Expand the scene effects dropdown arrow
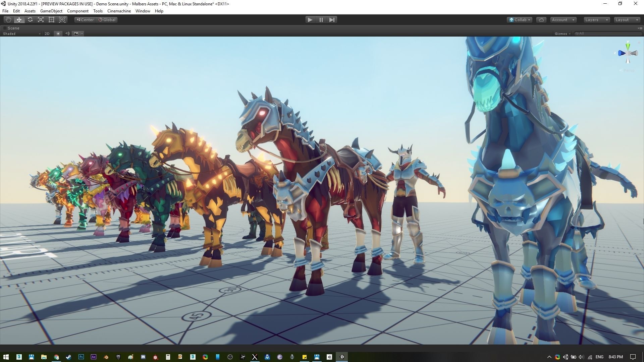644x362 pixels. [x=82, y=34]
